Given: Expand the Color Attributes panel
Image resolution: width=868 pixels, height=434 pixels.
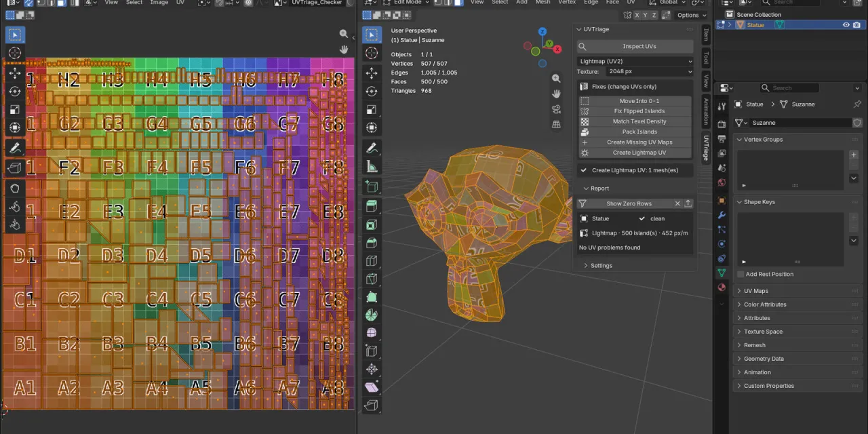Looking at the screenshot, I should (765, 304).
